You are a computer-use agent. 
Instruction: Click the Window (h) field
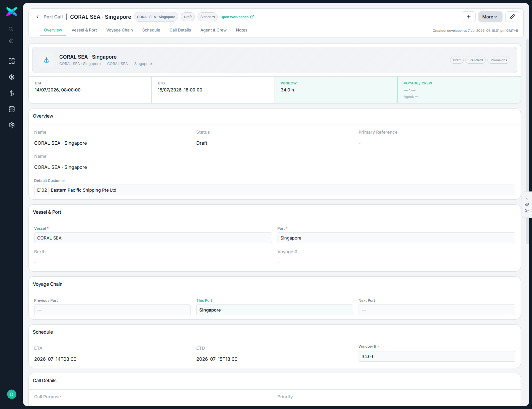(437, 356)
